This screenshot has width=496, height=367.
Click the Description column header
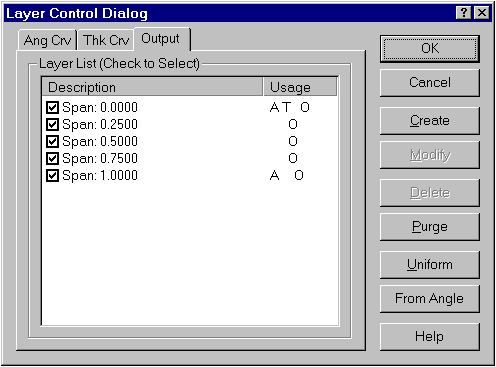pyautogui.click(x=153, y=87)
